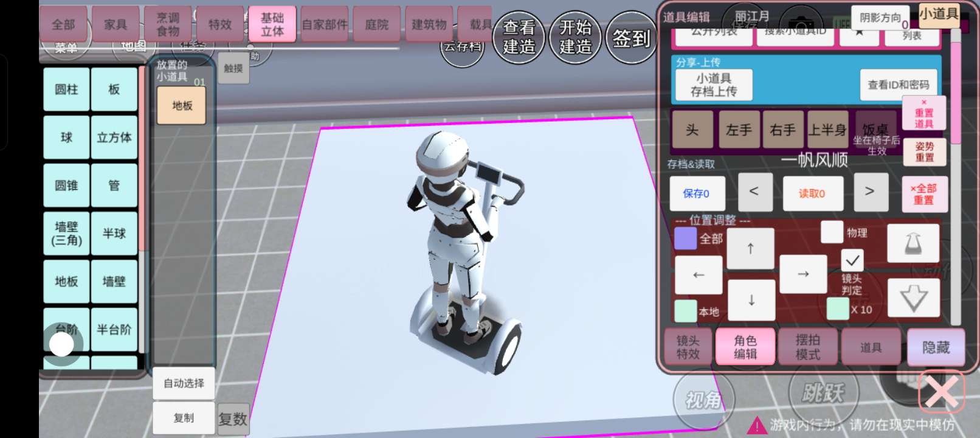Tap the 读取0 load button
980x438 pixels.
click(x=812, y=193)
